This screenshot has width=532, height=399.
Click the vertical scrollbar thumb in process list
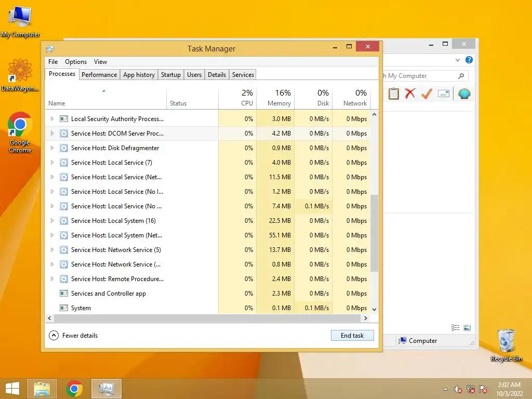tap(374, 233)
